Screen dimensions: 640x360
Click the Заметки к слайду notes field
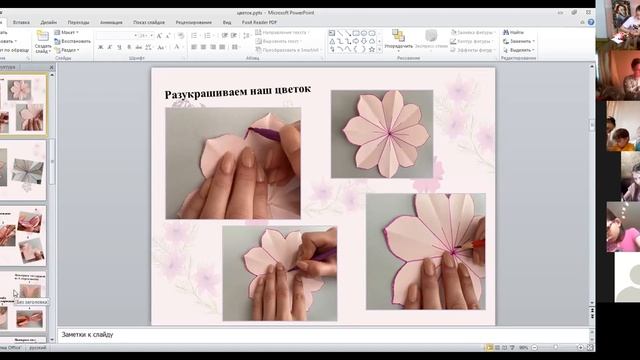tap(324, 335)
